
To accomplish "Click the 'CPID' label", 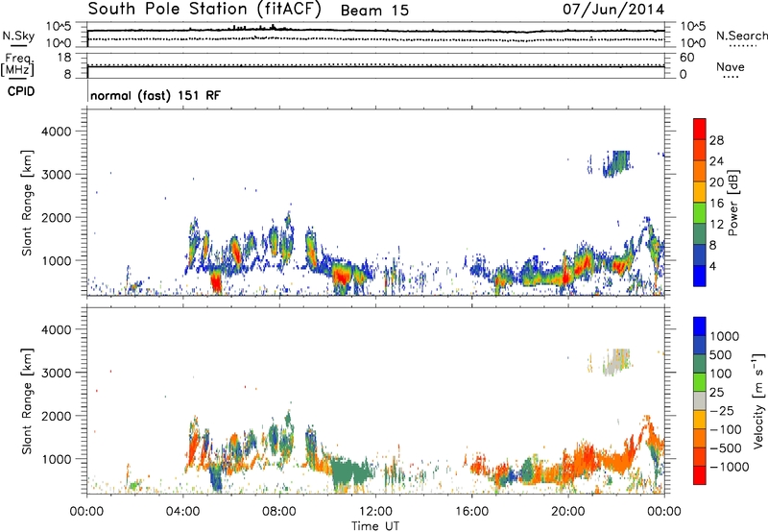I will click(x=21, y=91).
